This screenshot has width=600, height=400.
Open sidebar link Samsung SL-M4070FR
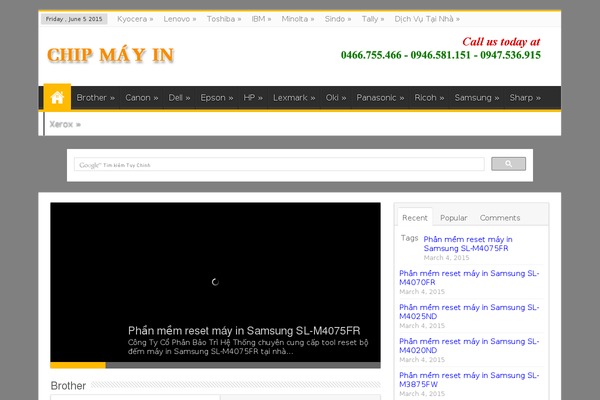tap(469, 278)
